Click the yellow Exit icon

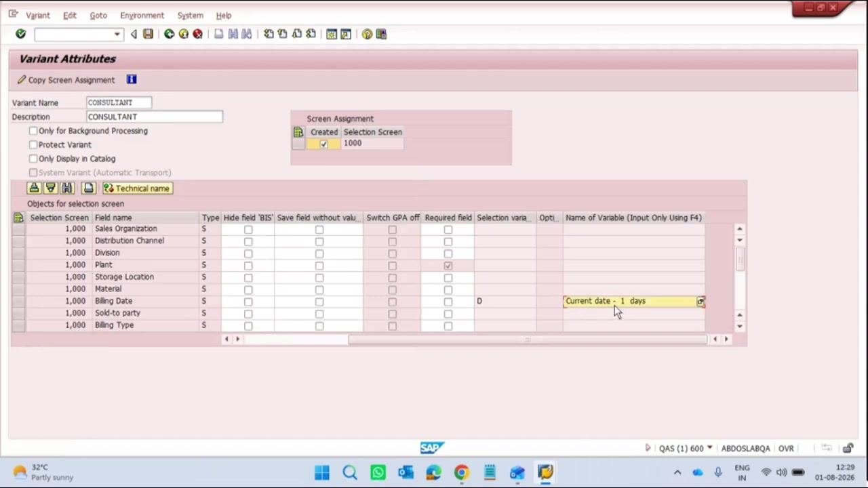(x=183, y=34)
